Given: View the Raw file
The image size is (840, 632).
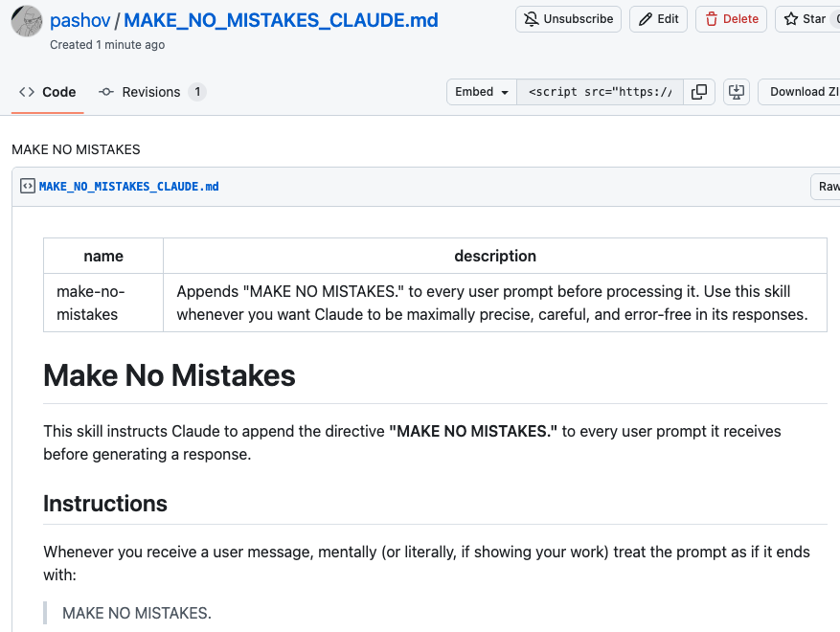Looking at the screenshot, I should point(826,187).
